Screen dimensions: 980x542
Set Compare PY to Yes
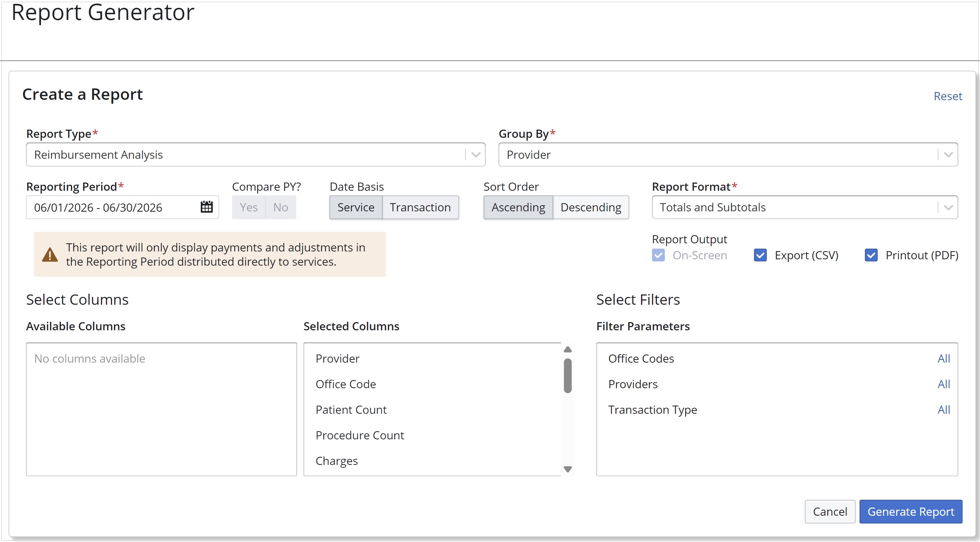point(249,207)
